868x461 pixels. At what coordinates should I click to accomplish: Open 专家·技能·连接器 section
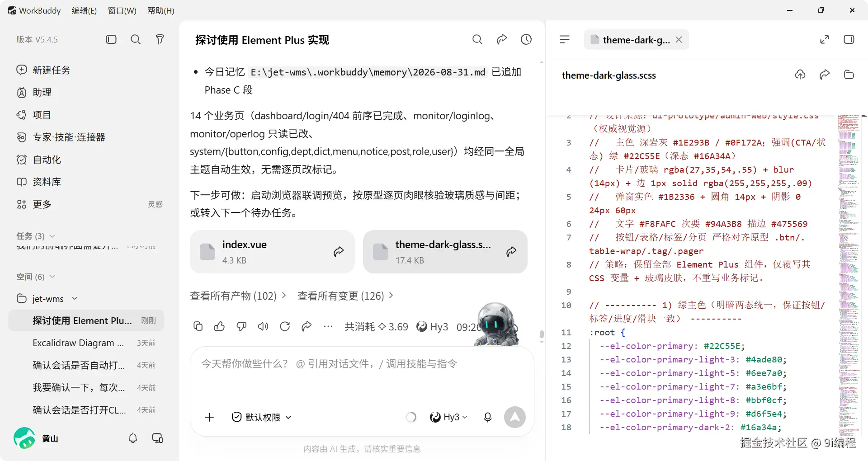point(61,137)
